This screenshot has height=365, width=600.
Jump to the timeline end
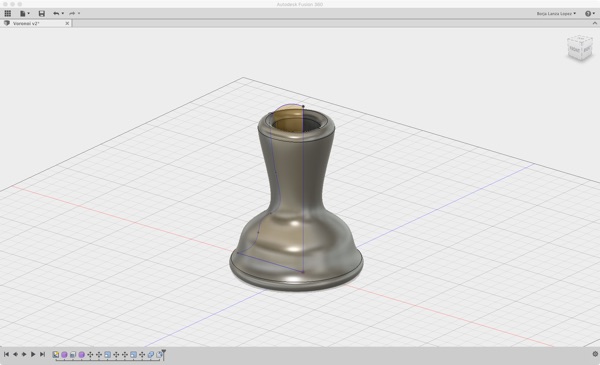42,354
